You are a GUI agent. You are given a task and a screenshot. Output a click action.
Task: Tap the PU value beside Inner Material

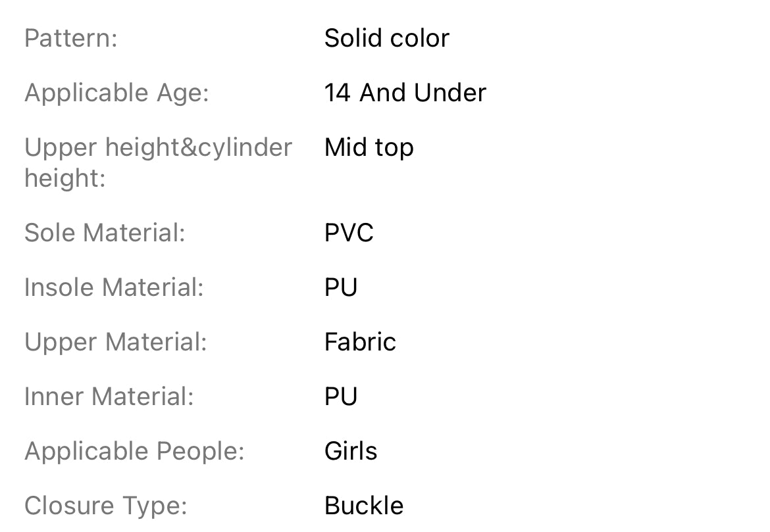click(x=341, y=397)
